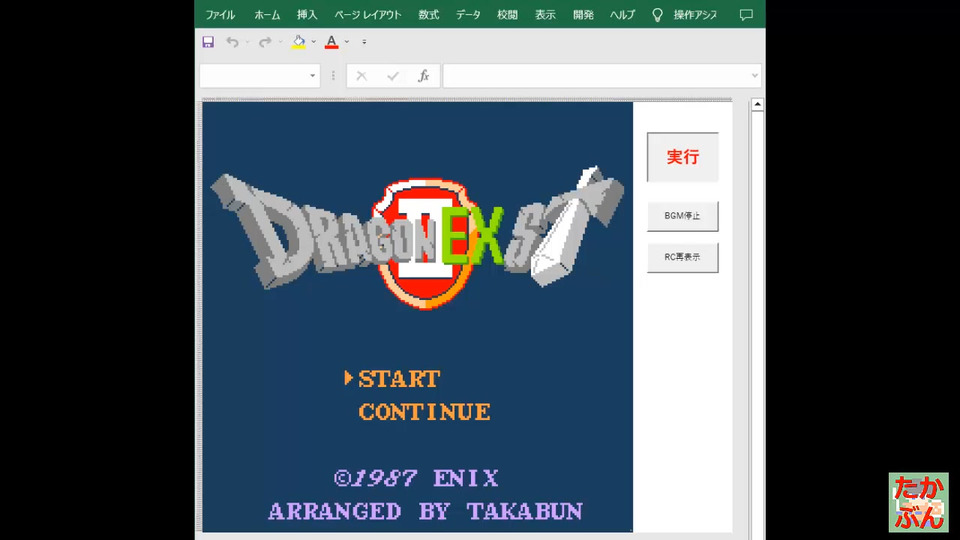Image resolution: width=960 pixels, height=540 pixels.
Task: Click the Save icon in quick access toolbar
Action: pyautogui.click(x=208, y=42)
